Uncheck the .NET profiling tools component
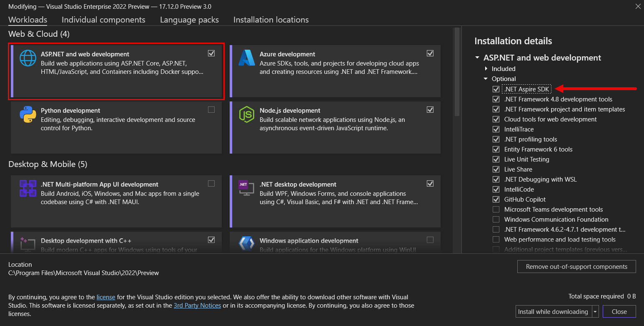Screen dimensions: 644x326 tap(496, 139)
